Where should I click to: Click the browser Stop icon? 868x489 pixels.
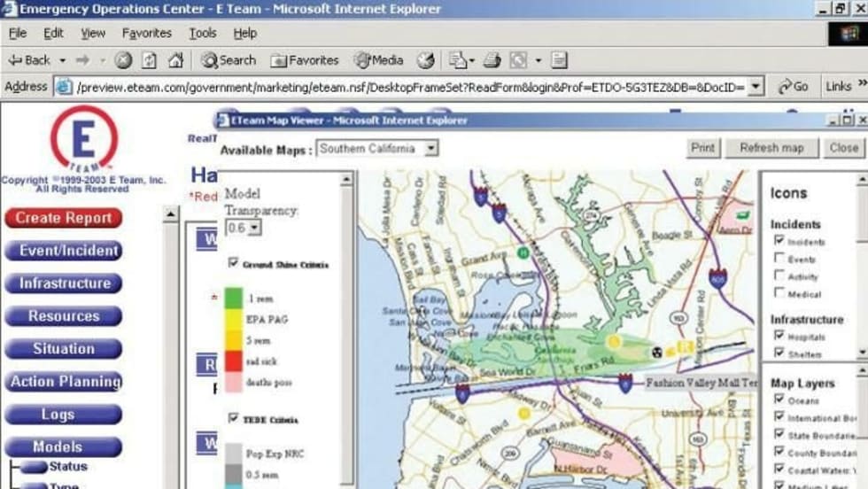123,60
